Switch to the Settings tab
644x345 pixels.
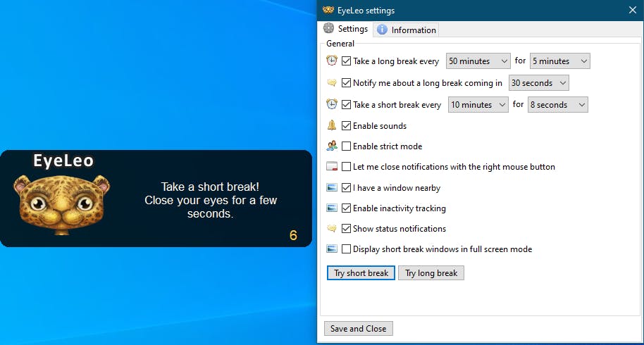coord(346,29)
